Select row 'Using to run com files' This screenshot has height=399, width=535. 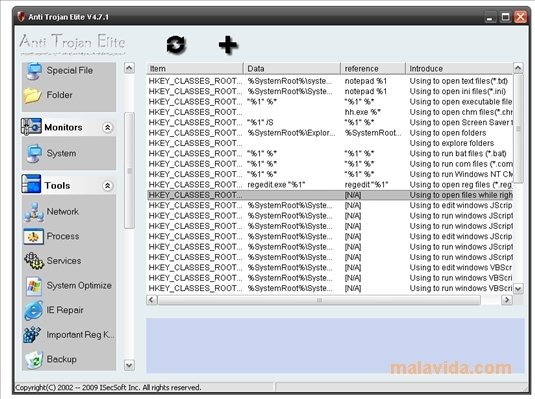(x=330, y=164)
